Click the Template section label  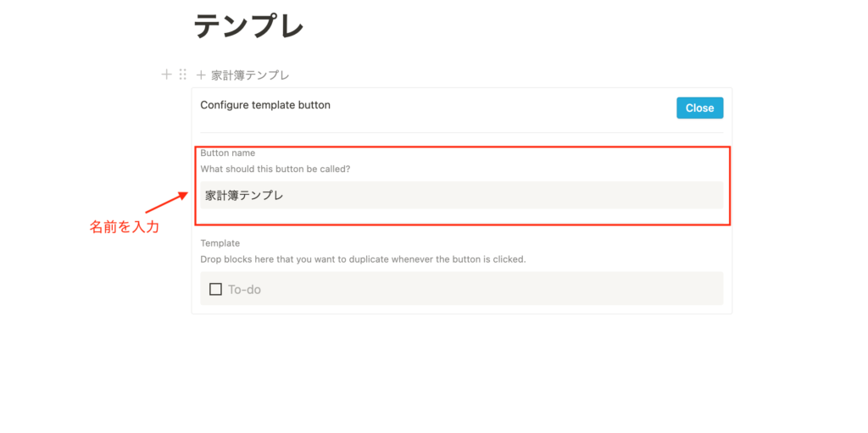[220, 242]
